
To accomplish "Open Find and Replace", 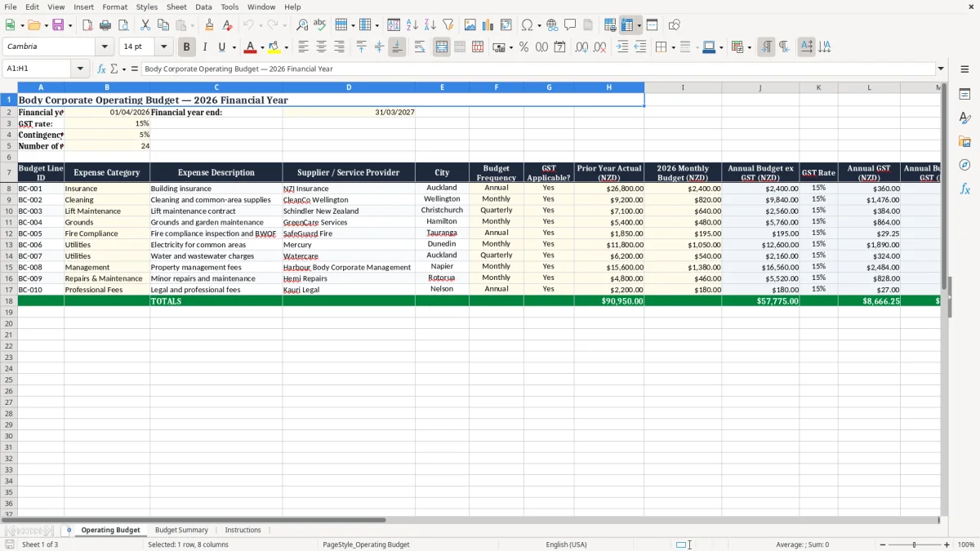I will (302, 25).
